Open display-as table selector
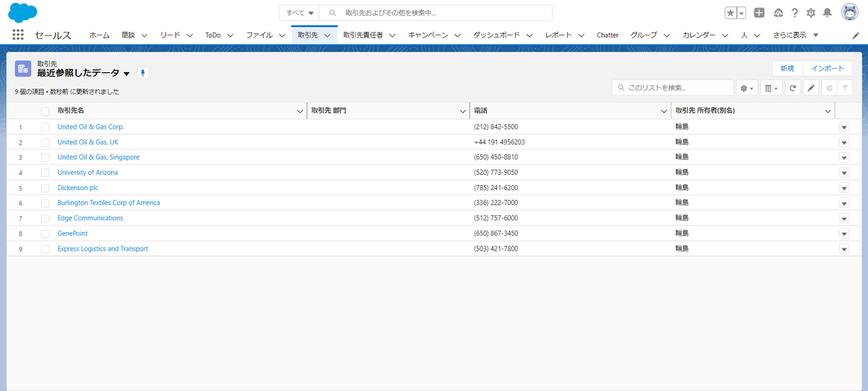Image resolution: width=868 pixels, height=391 pixels. (772, 87)
